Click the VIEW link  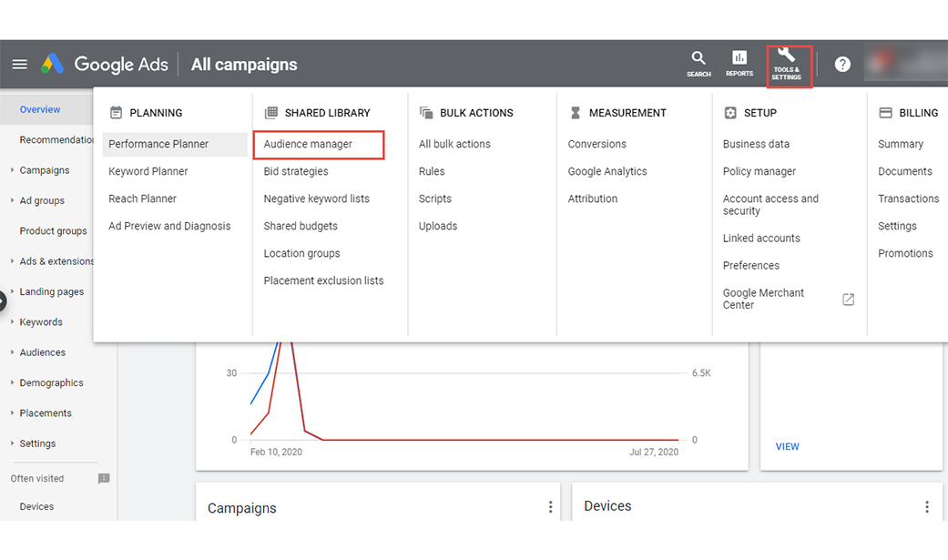(x=787, y=446)
